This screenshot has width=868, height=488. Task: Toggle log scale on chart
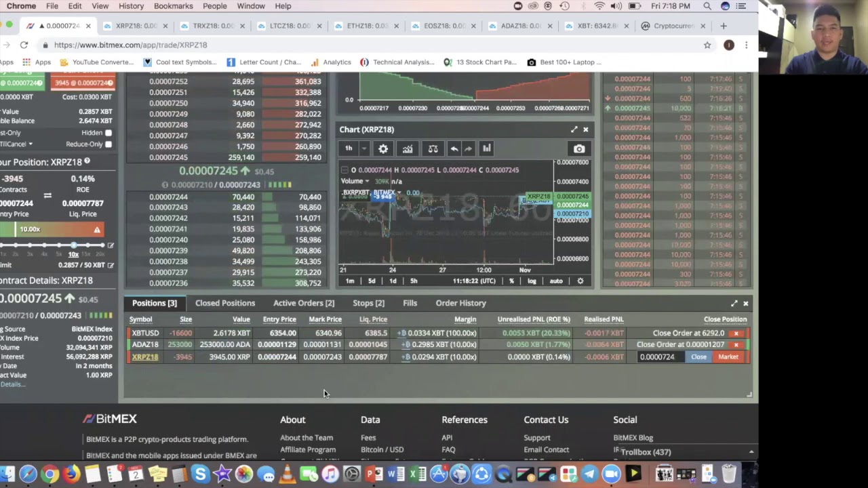pyautogui.click(x=532, y=281)
